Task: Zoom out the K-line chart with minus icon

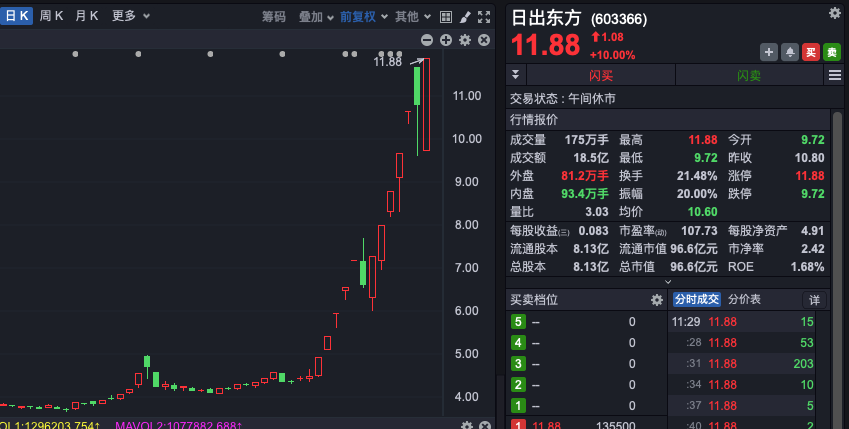Action: 427,40
